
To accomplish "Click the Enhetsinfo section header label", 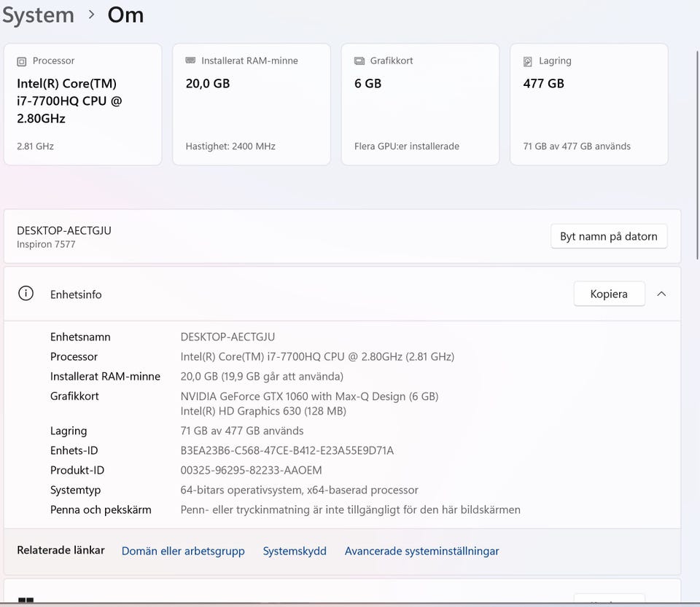I will tap(76, 294).
